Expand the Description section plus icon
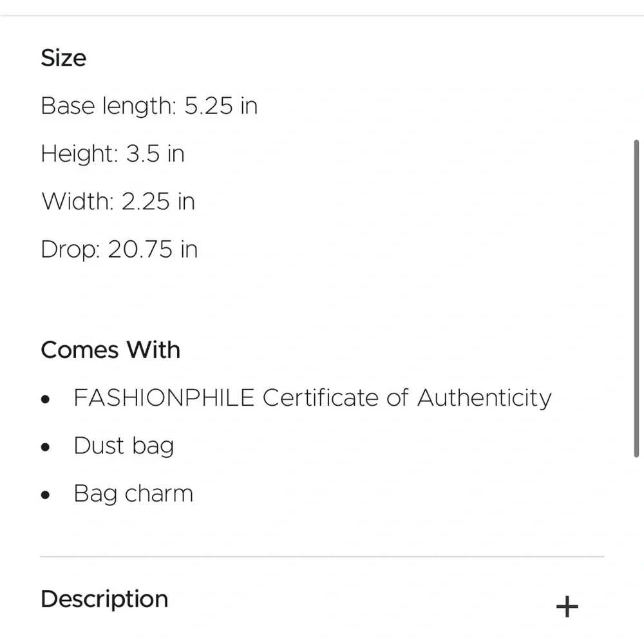The height and width of the screenshot is (644, 644). [567, 607]
